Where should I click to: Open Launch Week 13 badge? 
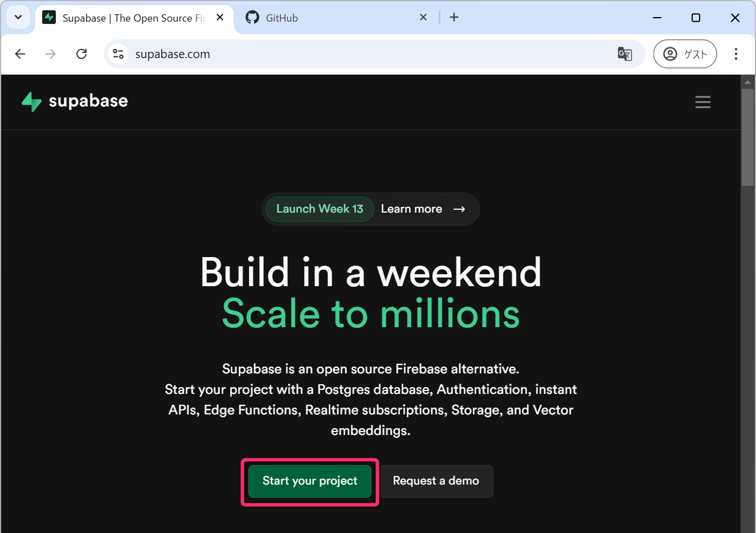[320, 209]
